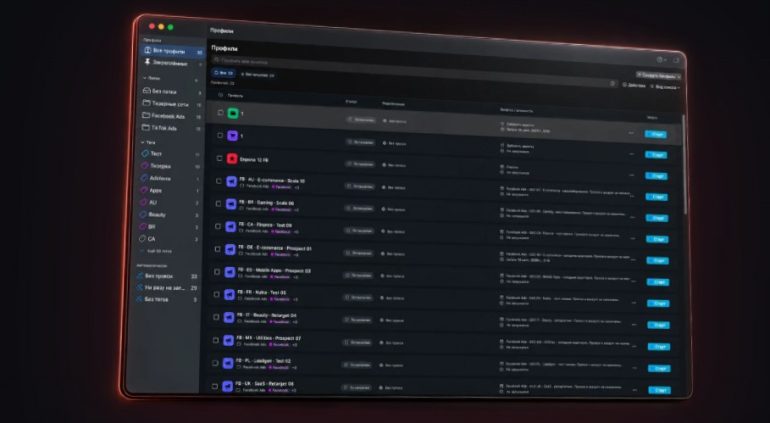
Task: Select the Без прокси filter chip above table
Action: (x=257, y=75)
